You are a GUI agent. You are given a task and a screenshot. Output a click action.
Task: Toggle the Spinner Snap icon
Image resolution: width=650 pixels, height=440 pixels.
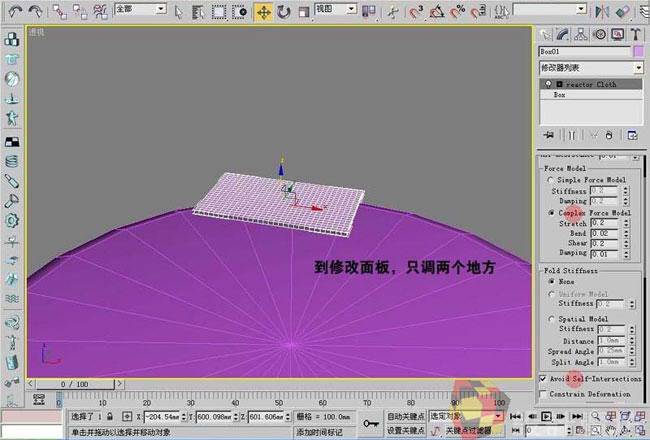point(478,12)
